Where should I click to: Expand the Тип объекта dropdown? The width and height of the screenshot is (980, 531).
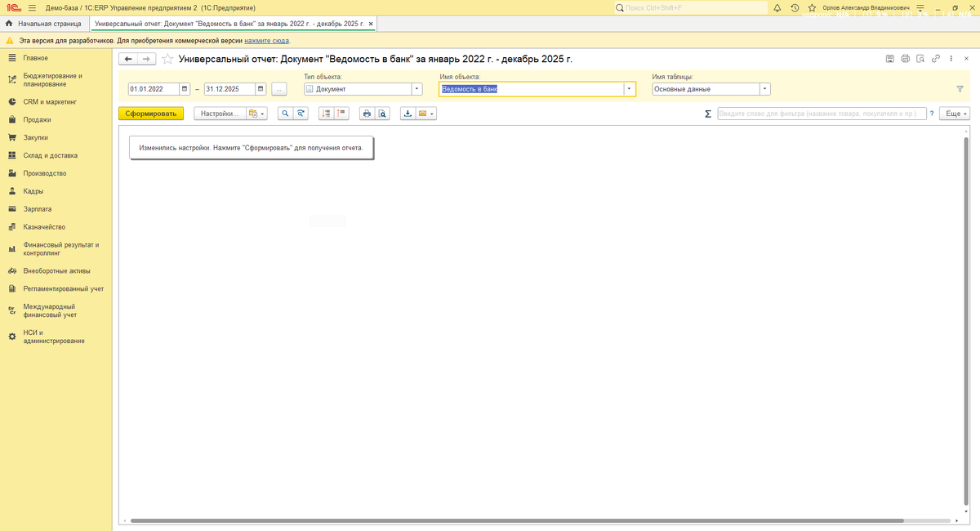tap(416, 89)
